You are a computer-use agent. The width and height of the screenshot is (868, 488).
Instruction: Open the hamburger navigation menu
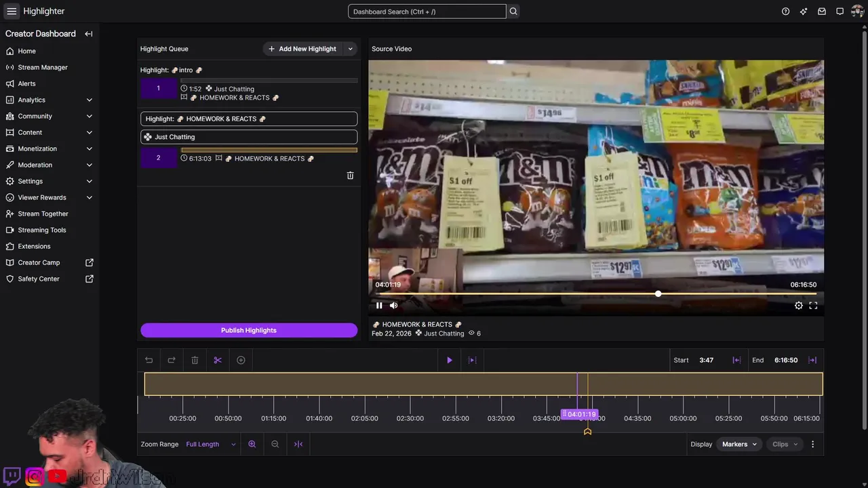coord(12,11)
